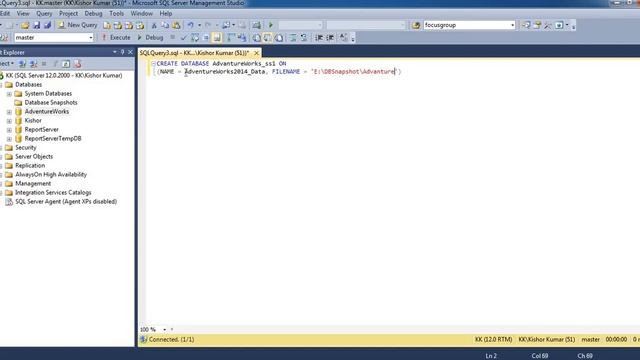Toggle Include Actual Execution Plan icon
This screenshot has height=360, width=640.
tap(231, 38)
